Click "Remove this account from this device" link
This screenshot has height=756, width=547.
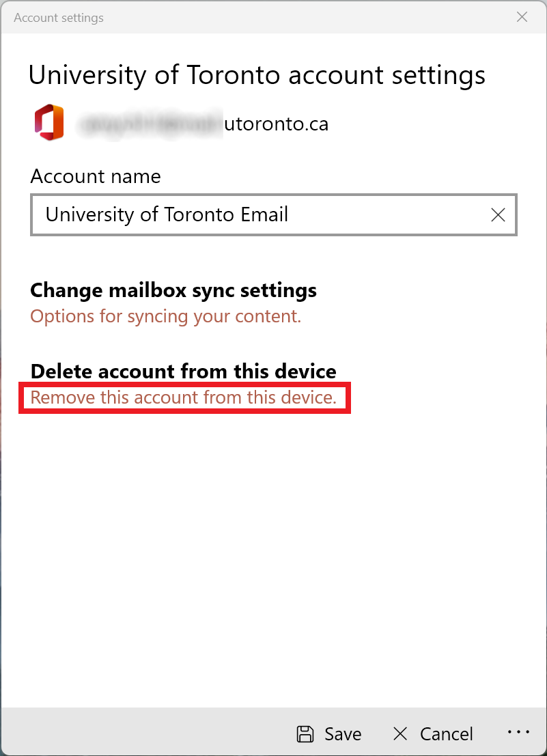[184, 397]
